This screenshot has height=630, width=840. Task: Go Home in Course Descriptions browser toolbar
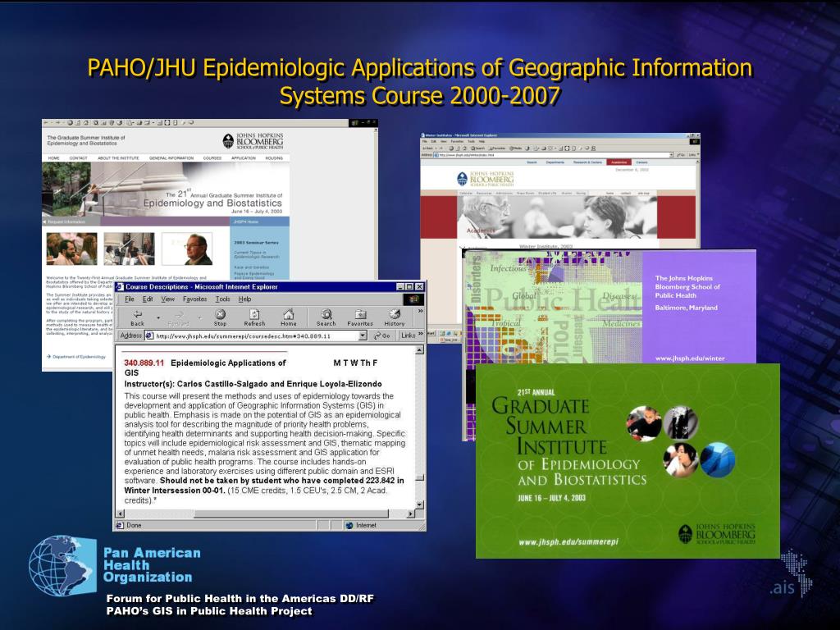pyautogui.click(x=289, y=317)
